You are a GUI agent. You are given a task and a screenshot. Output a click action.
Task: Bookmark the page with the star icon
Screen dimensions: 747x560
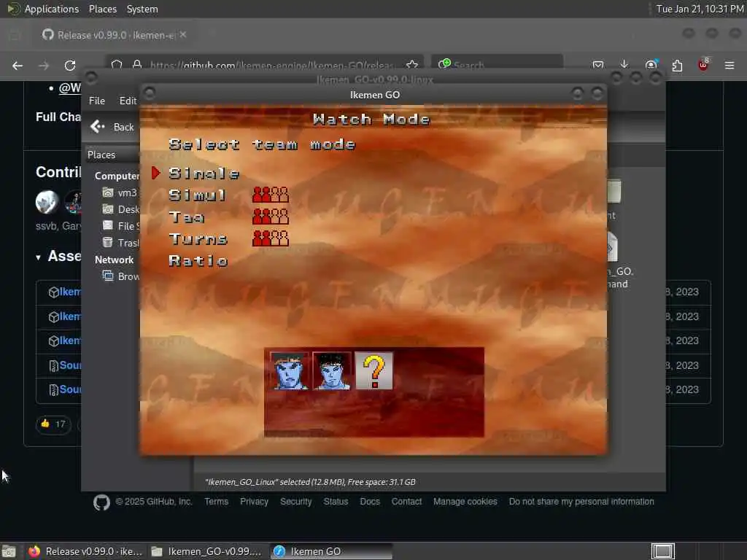[412, 65]
